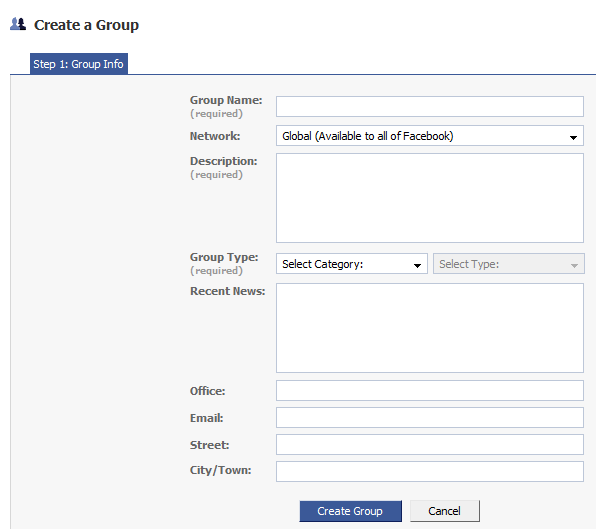Click the group people icon beside the title
Screen dimensions: 596x529
(x=17, y=24)
